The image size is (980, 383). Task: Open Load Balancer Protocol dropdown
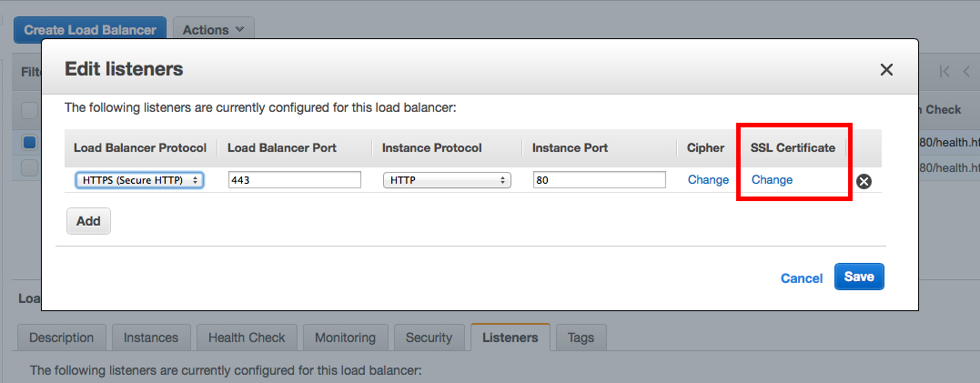[x=139, y=180]
